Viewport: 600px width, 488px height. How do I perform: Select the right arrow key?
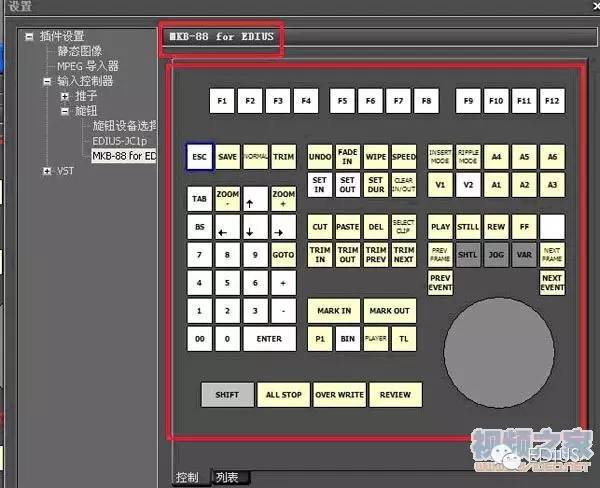(x=284, y=227)
